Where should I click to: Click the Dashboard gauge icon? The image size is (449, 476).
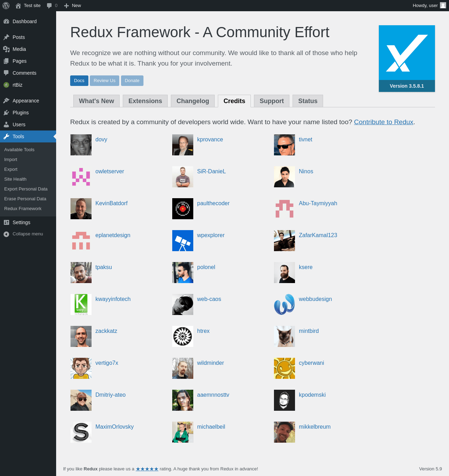(6, 21)
